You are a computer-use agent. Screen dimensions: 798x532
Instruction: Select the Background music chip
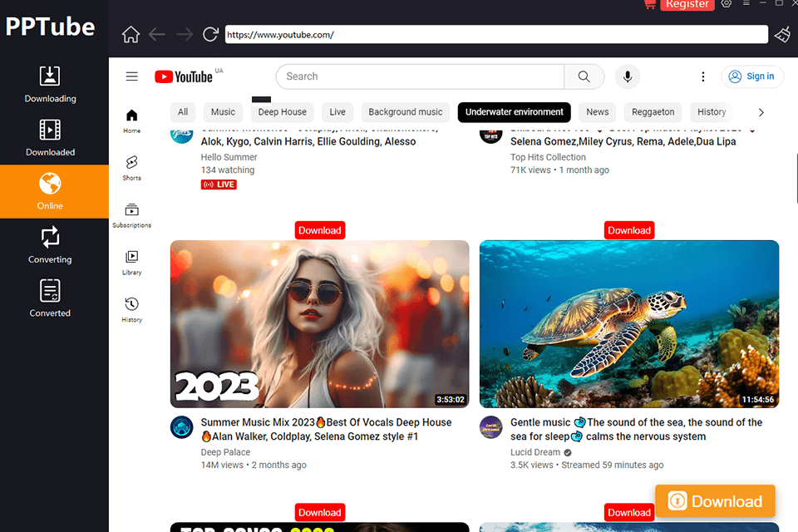[x=405, y=112]
